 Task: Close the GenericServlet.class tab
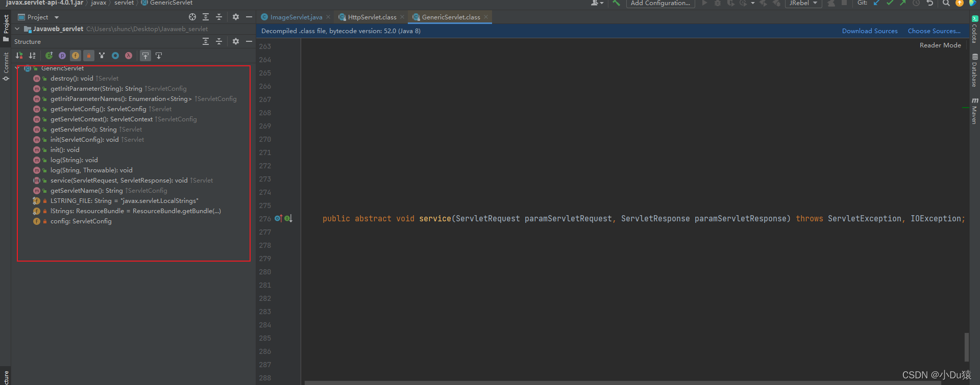click(x=486, y=17)
